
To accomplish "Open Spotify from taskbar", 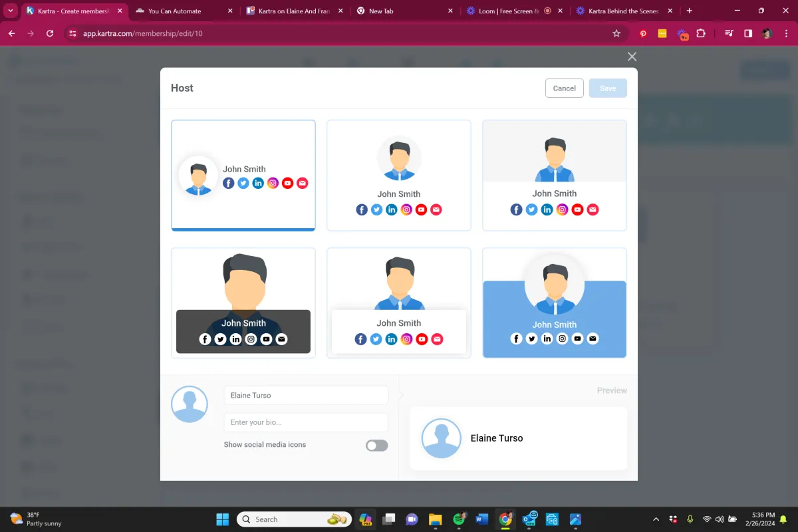I will 459,519.
